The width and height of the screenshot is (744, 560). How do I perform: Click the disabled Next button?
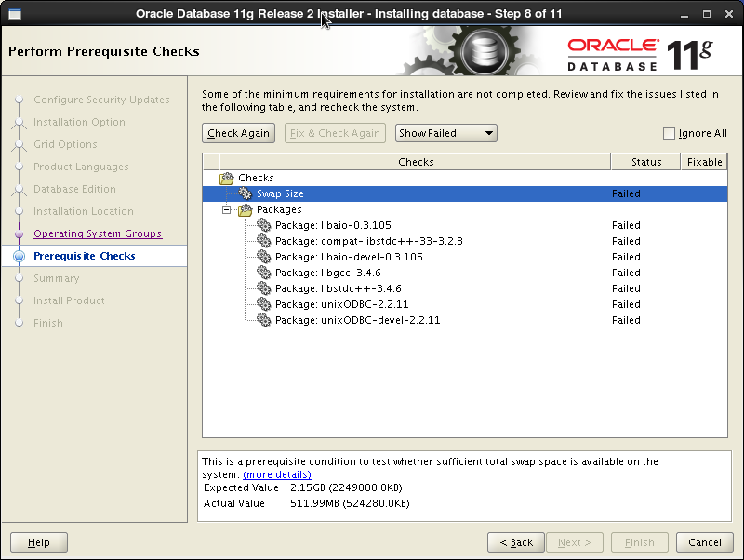click(575, 542)
